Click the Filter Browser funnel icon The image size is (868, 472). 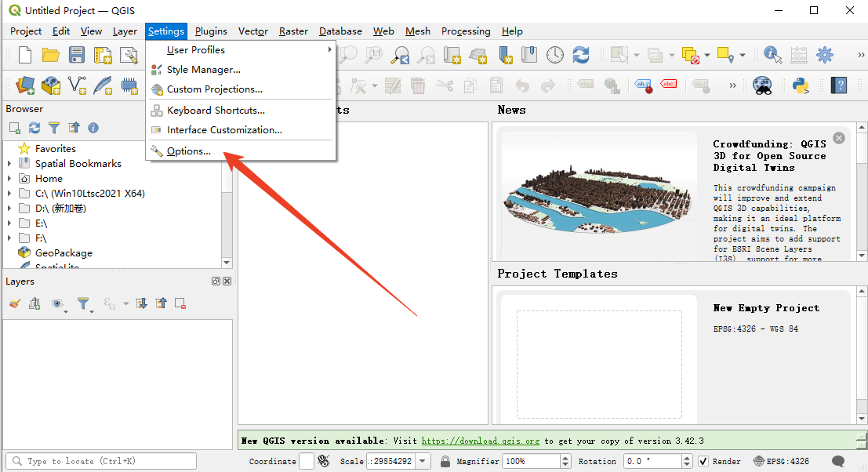pyautogui.click(x=54, y=128)
